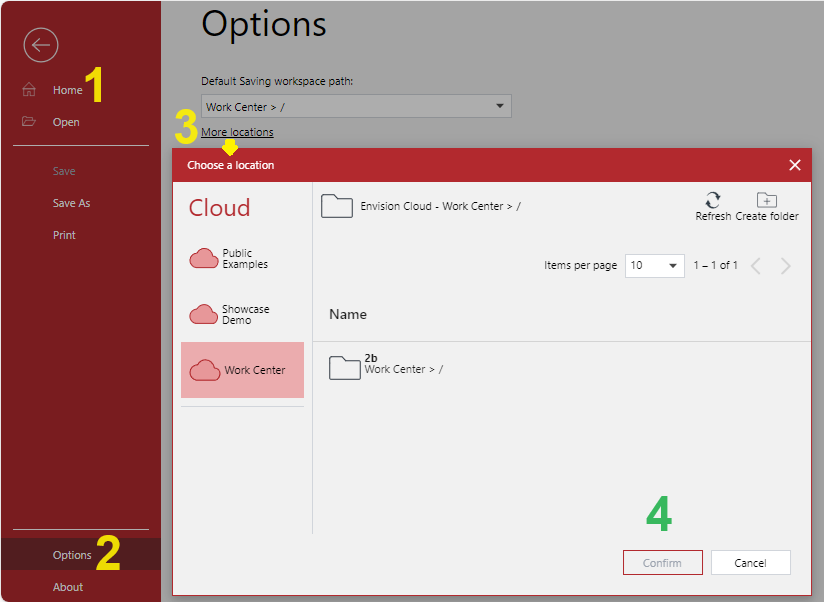Click the '1 – 1 of 1' page count
The image size is (824, 602).
coord(715,265)
